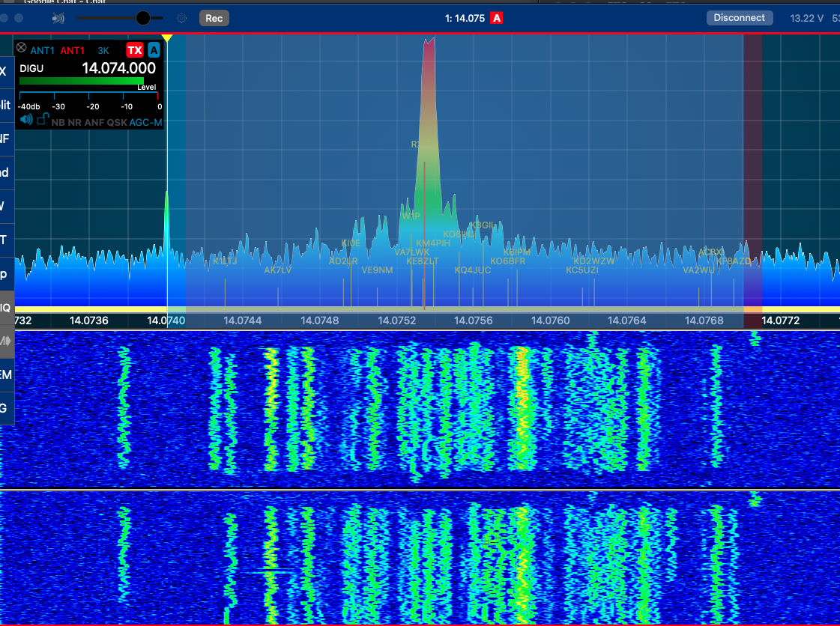Select the blue slice A letter badge
840x626 pixels.
[154, 50]
